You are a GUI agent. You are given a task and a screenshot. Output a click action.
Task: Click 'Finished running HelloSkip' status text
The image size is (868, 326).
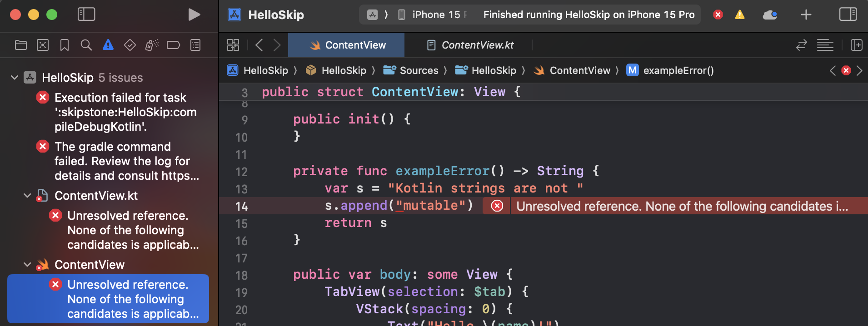(589, 15)
